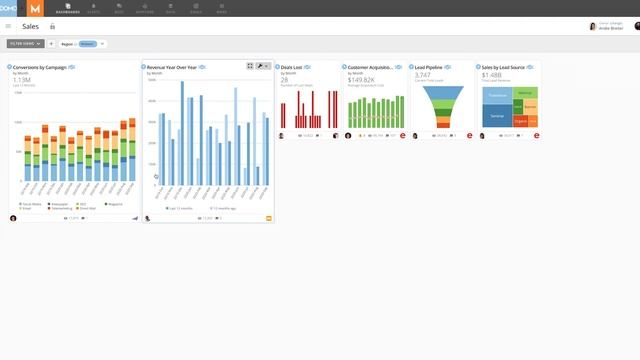Screen dimensions: 640x360
Task: Toggle 12 months ago legend swatch in Revenue chart
Action: coord(211,208)
